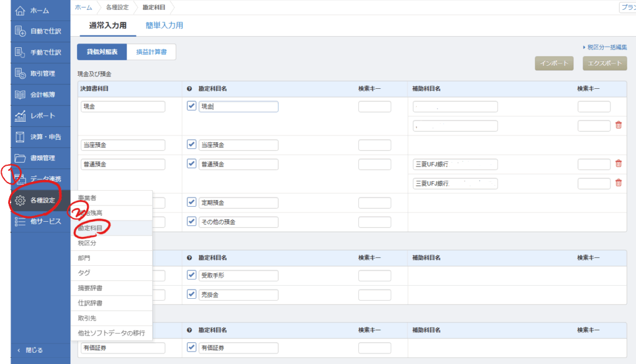Viewport: 636px width, 364px height.
Task: Open 取引管理 from the sidebar
Action: (x=20, y=73)
